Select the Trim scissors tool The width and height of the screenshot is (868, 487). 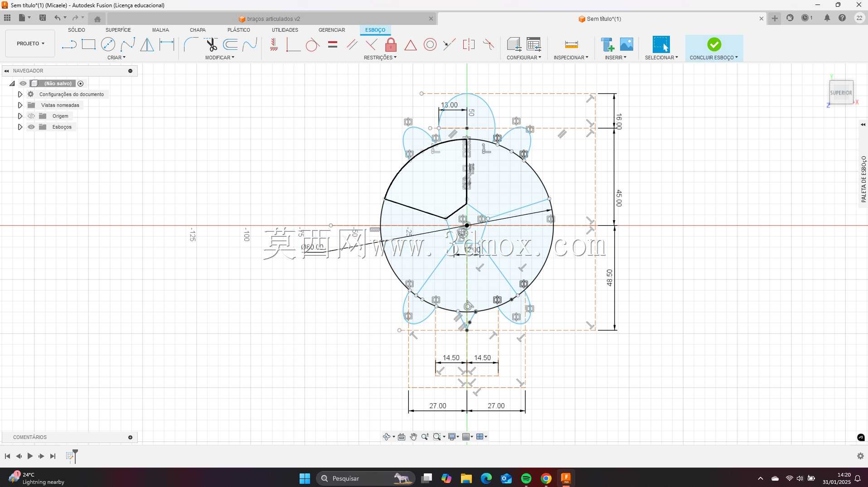[x=211, y=44]
